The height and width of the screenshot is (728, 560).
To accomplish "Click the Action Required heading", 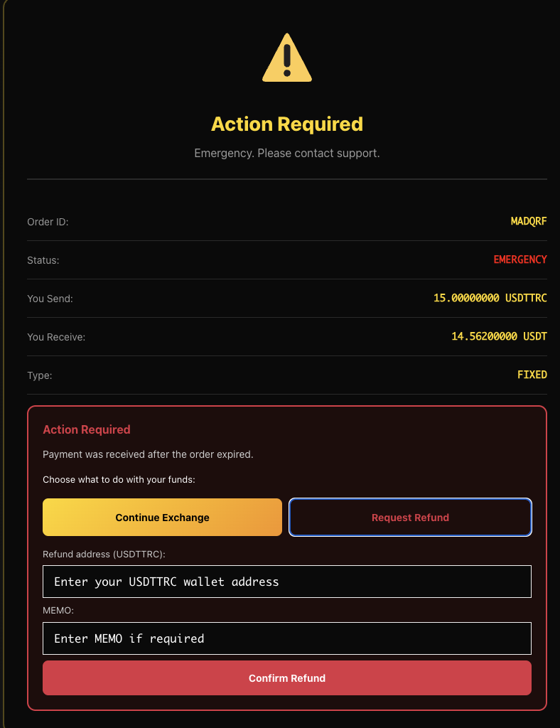I will (x=286, y=124).
